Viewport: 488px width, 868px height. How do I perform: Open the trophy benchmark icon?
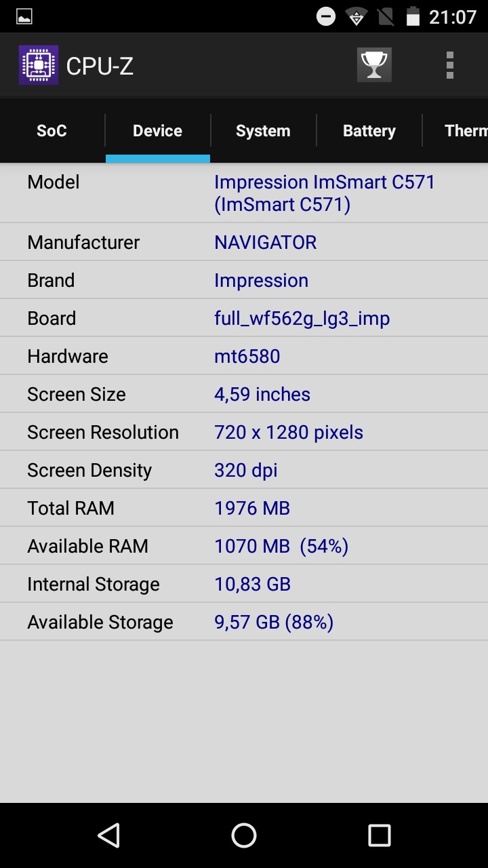[x=374, y=65]
